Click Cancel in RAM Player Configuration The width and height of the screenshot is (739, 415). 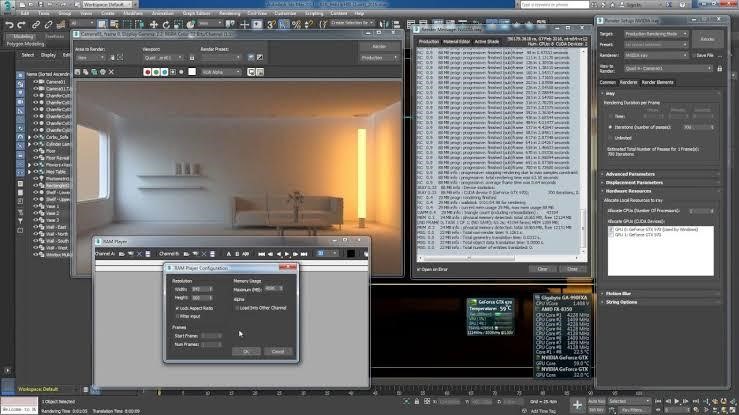tap(278, 351)
